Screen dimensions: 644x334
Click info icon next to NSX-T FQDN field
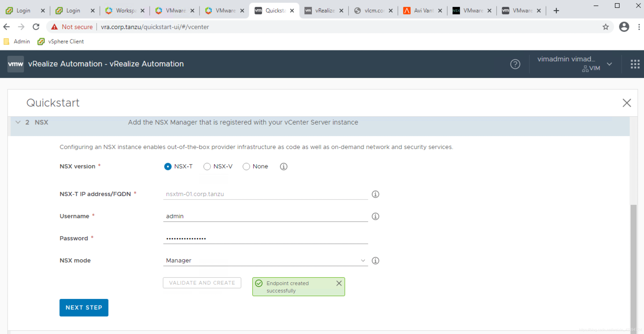tap(375, 194)
